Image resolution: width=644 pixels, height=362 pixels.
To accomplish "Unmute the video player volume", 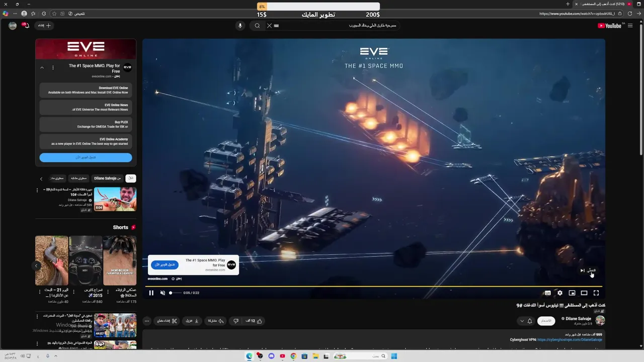I will pyautogui.click(x=163, y=293).
